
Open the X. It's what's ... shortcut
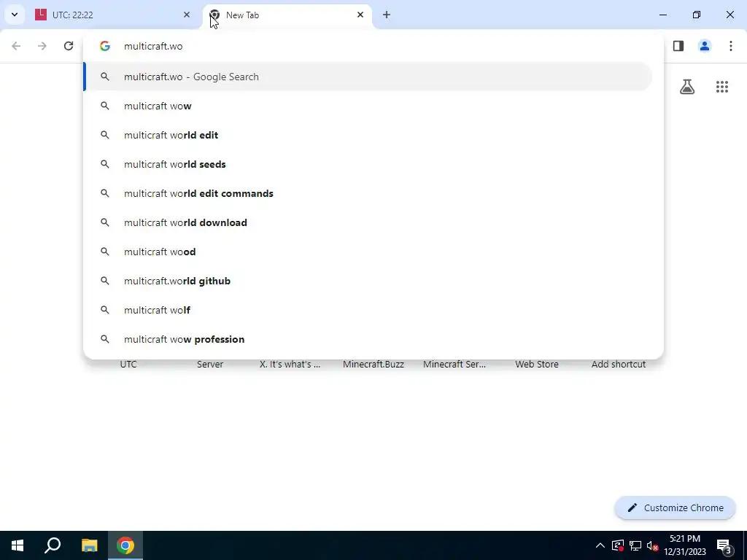click(290, 364)
